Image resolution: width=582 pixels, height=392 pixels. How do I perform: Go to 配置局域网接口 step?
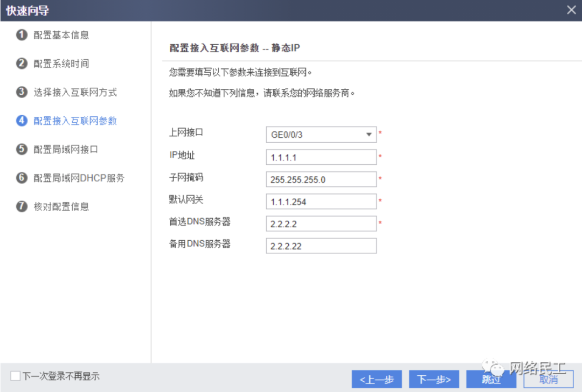66,149
